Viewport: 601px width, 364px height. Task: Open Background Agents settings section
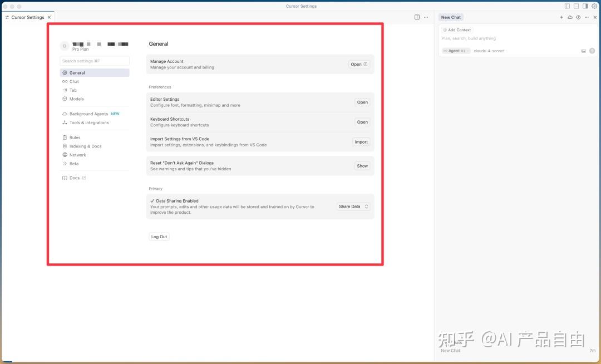(95, 114)
